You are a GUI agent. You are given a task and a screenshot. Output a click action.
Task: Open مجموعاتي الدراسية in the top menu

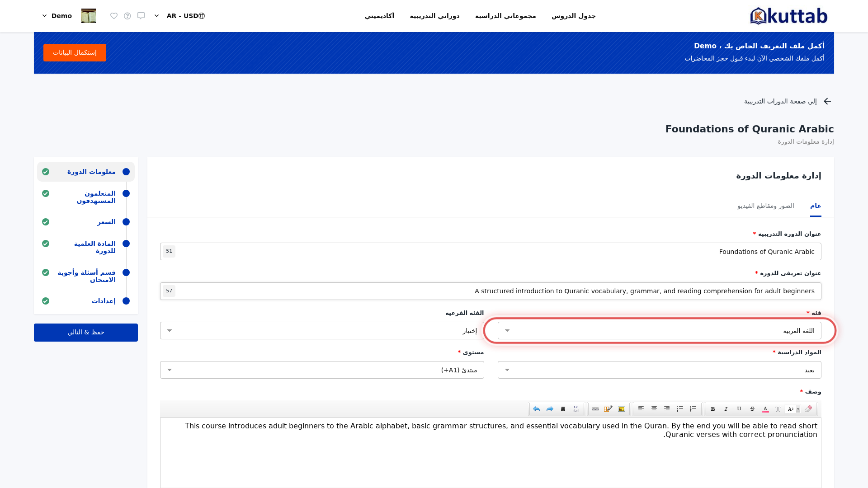pos(505,16)
